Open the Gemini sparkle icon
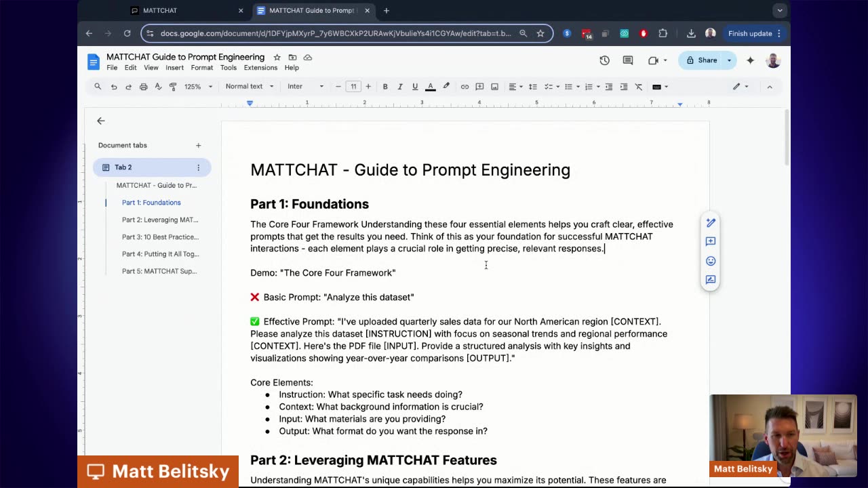 click(x=750, y=60)
